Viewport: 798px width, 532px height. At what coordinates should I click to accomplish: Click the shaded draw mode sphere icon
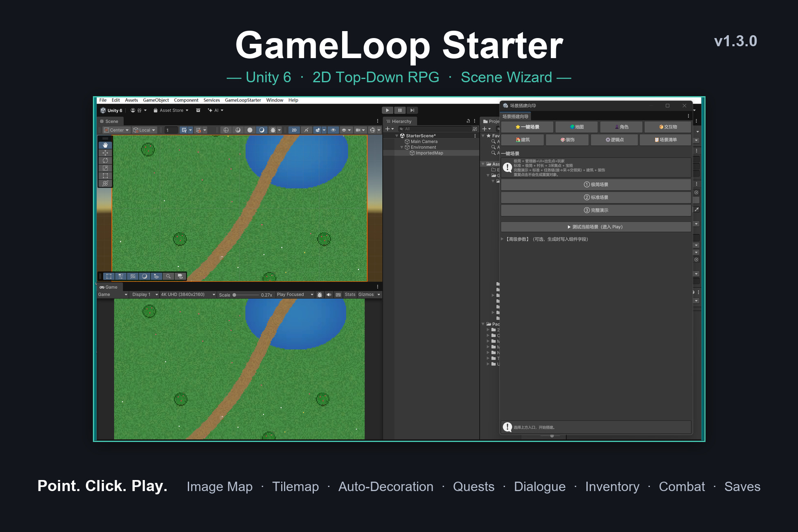(250, 130)
